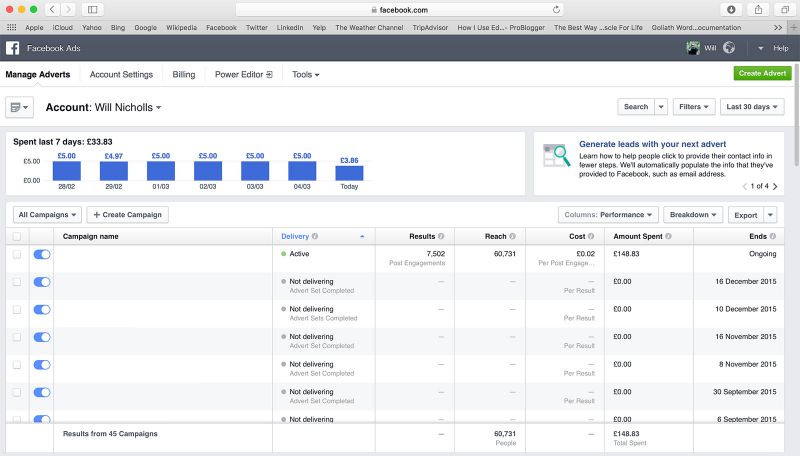Click the Facebook logo icon
800x456 pixels.
12,48
